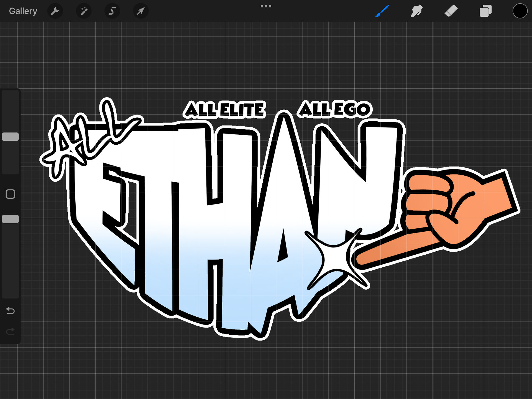Return to the Gallery view
The width and height of the screenshot is (532, 399).
tap(23, 11)
